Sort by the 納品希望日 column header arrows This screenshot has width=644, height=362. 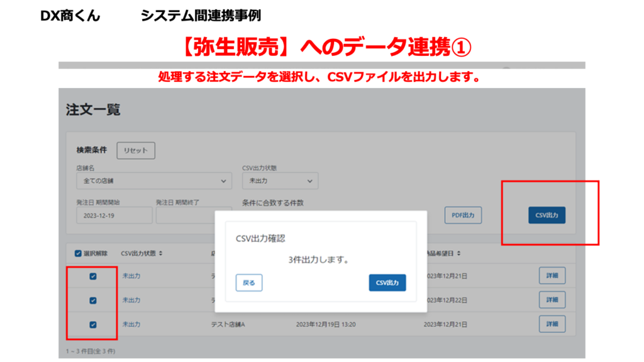coord(460,253)
